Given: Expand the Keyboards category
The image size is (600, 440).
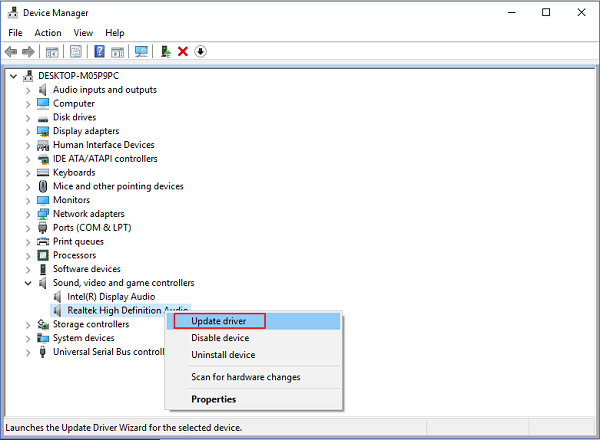Looking at the screenshot, I should pos(28,173).
